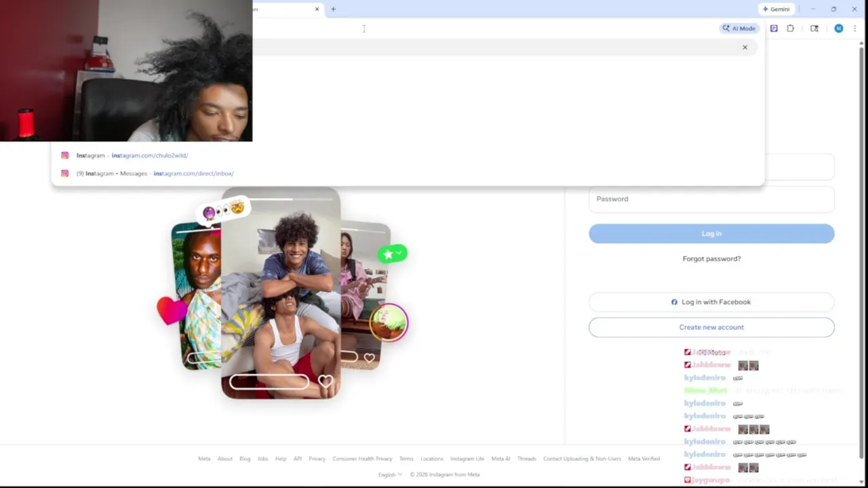Open Consumer Health Privacy link
Image resolution: width=868 pixels, height=488 pixels.
pyautogui.click(x=362, y=459)
